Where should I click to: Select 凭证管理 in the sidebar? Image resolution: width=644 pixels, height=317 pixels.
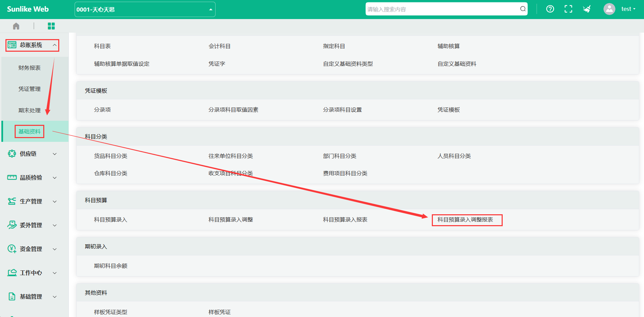click(x=30, y=89)
